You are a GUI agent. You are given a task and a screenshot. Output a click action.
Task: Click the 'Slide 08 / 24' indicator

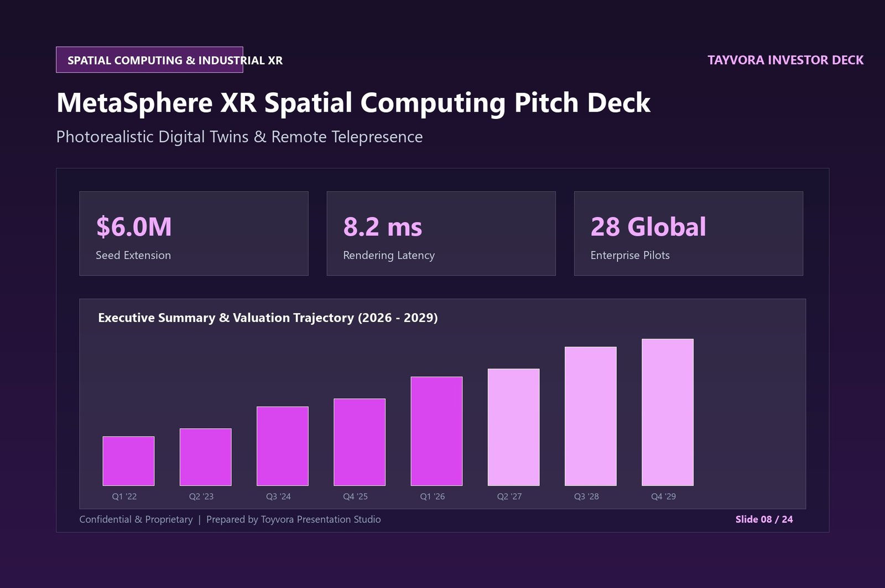764,519
